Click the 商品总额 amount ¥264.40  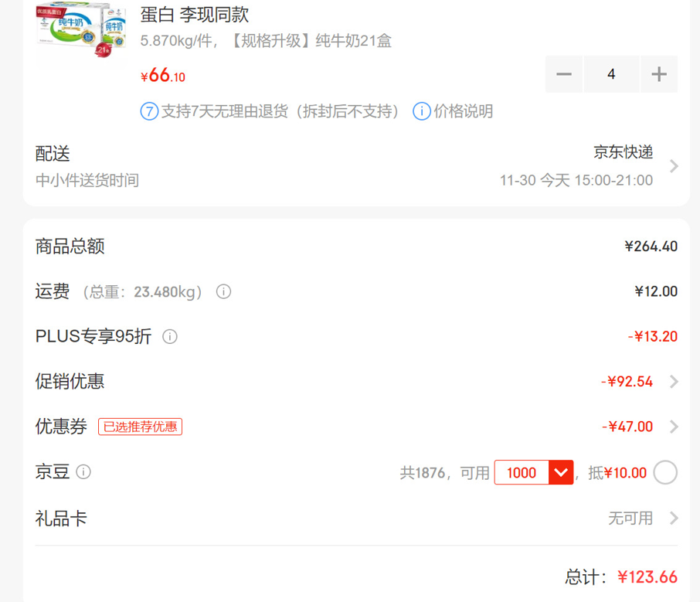pos(651,246)
